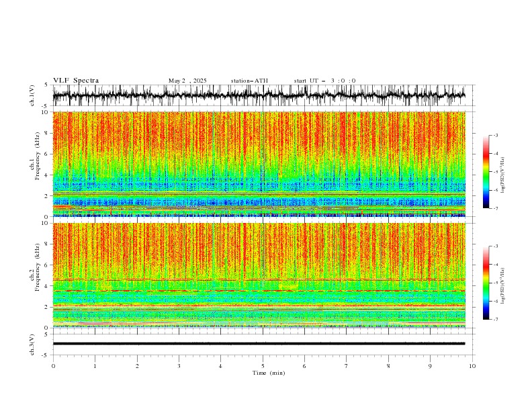Click the time axis tick labeled 9
532x411 pixels.
430,366
